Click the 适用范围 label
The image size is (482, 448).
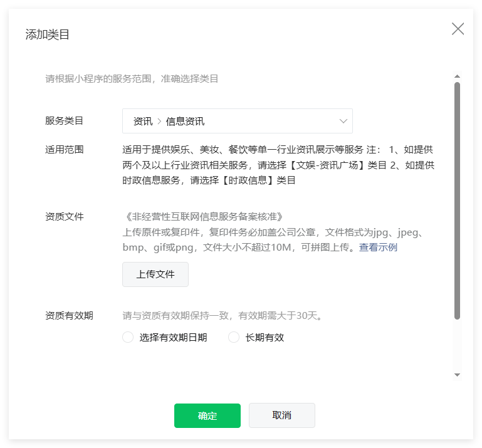pyautogui.click(x=65, y=150)
